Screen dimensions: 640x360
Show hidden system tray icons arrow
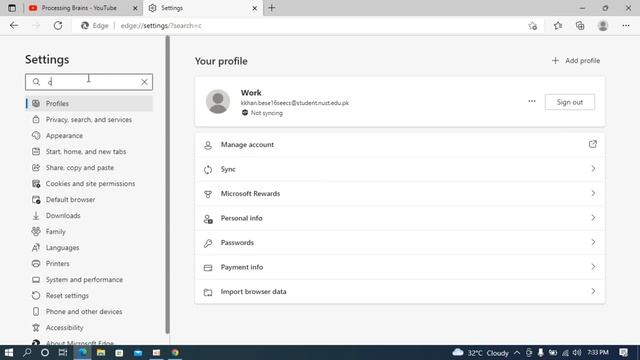coord(517,352)
